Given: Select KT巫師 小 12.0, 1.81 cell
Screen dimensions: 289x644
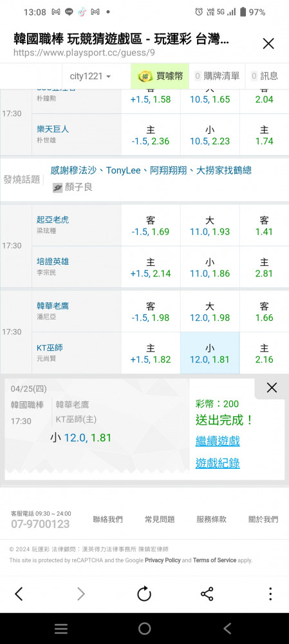Looking at the screenshot, I should [210, 353].
